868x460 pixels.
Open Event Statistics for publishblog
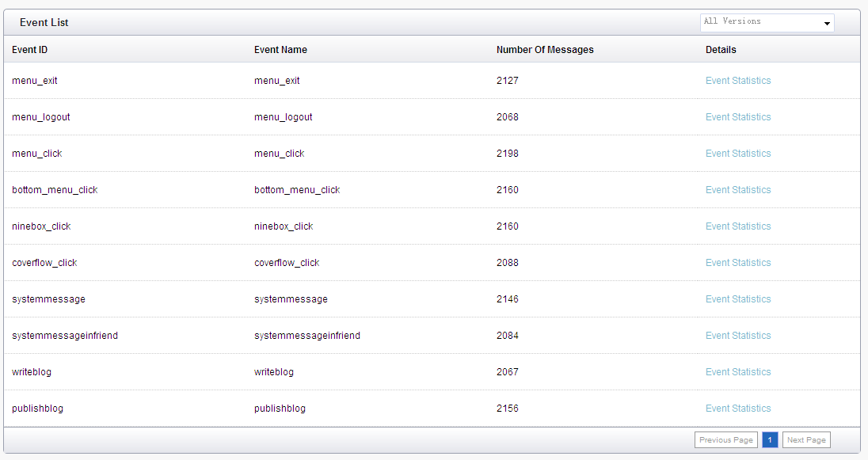[x=738, y=409]
